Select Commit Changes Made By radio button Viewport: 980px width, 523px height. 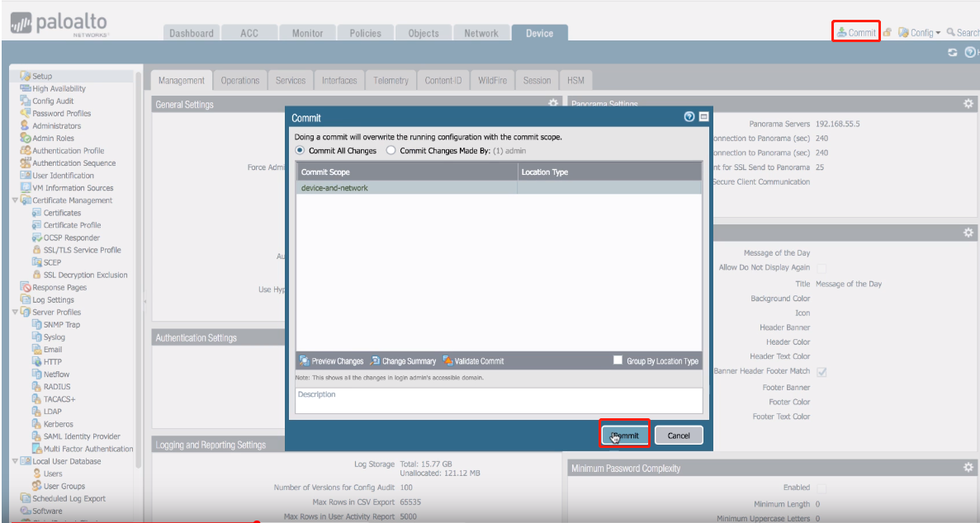(x=391, y=151)
